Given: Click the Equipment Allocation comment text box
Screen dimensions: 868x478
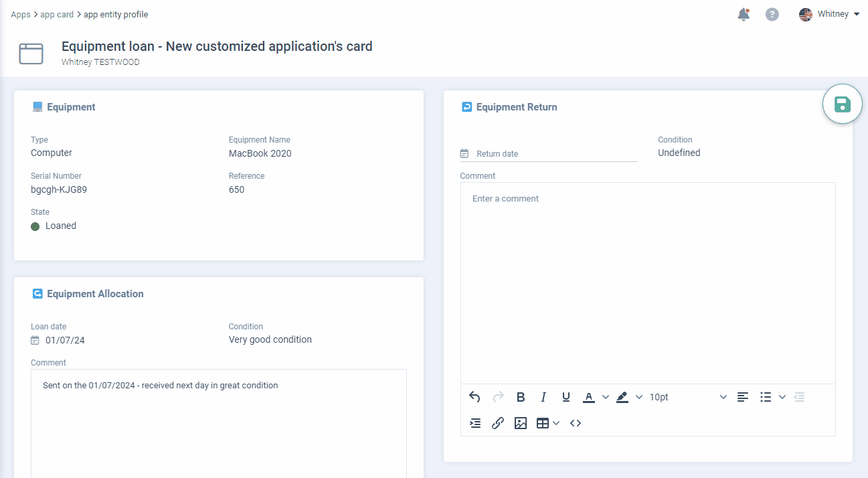Looking at the screenshot, I should tap(219, 423).
